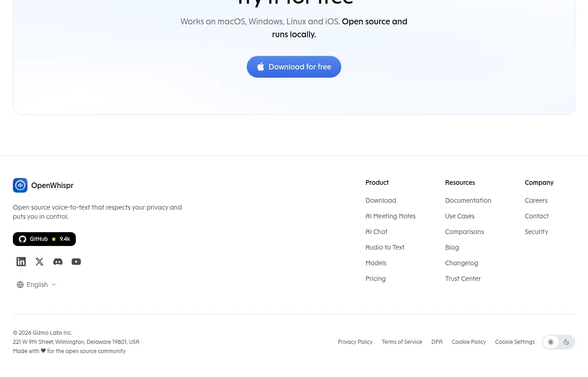Click the OpenWhispr brand name text
The width and height of the screenshot is (588, 377).
point(52,185)
